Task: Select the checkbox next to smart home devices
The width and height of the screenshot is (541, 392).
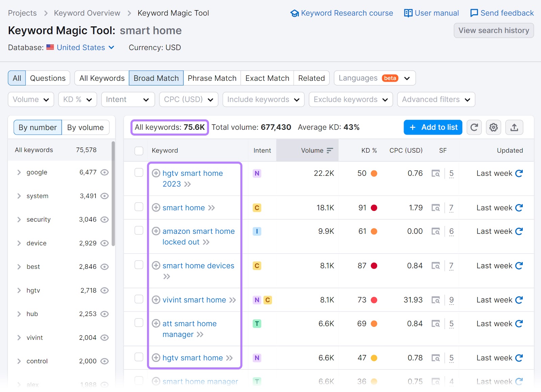Action: (139, 265)
